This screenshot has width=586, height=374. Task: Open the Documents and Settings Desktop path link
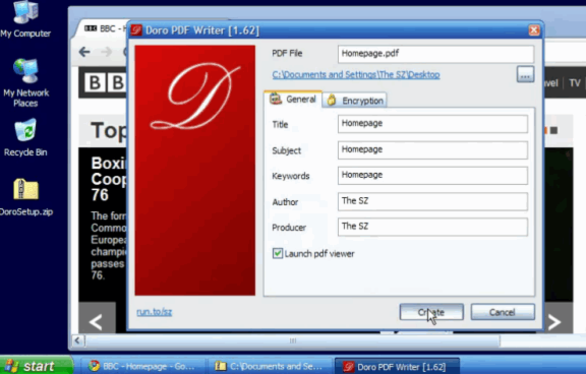coord(356,75)
